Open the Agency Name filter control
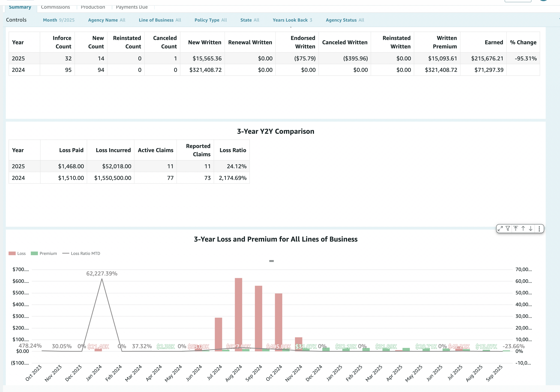The image size is (560, 392). point(107,20)
